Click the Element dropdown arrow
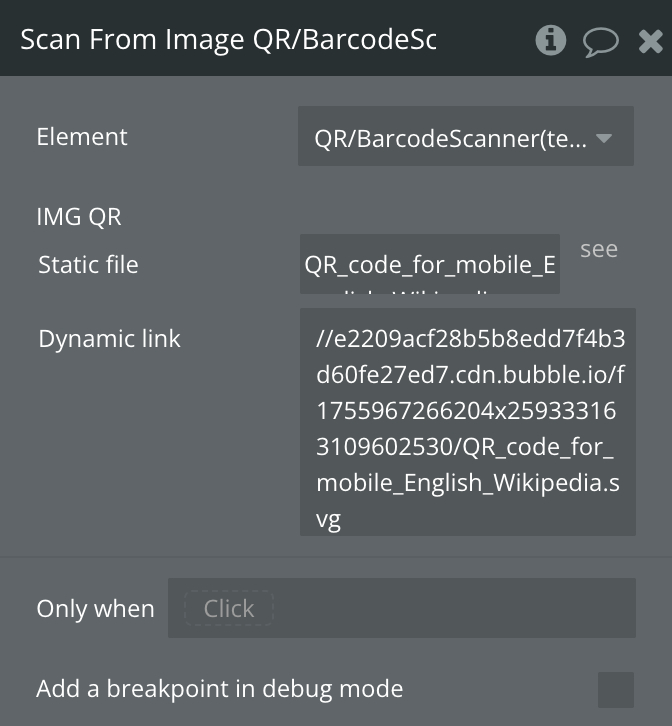Viewport: 672px width, 726px height. click(603, 138)
